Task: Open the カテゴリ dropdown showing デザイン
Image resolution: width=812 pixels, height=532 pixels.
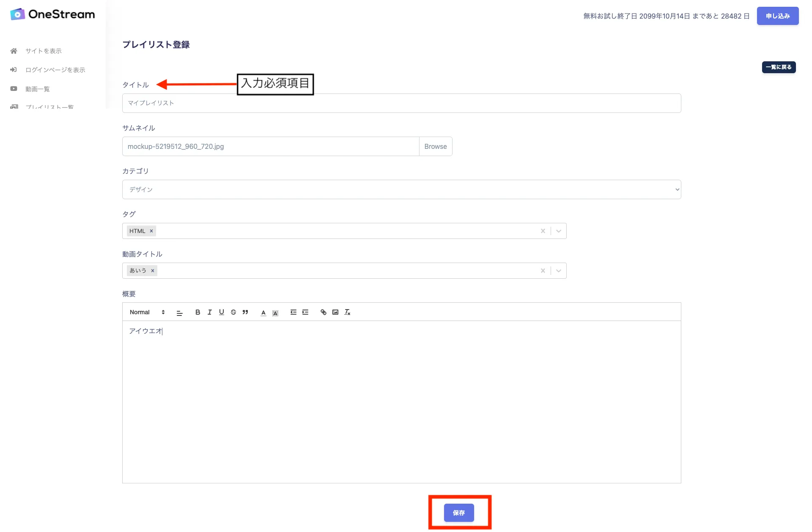Action: (x=401, y=189)
